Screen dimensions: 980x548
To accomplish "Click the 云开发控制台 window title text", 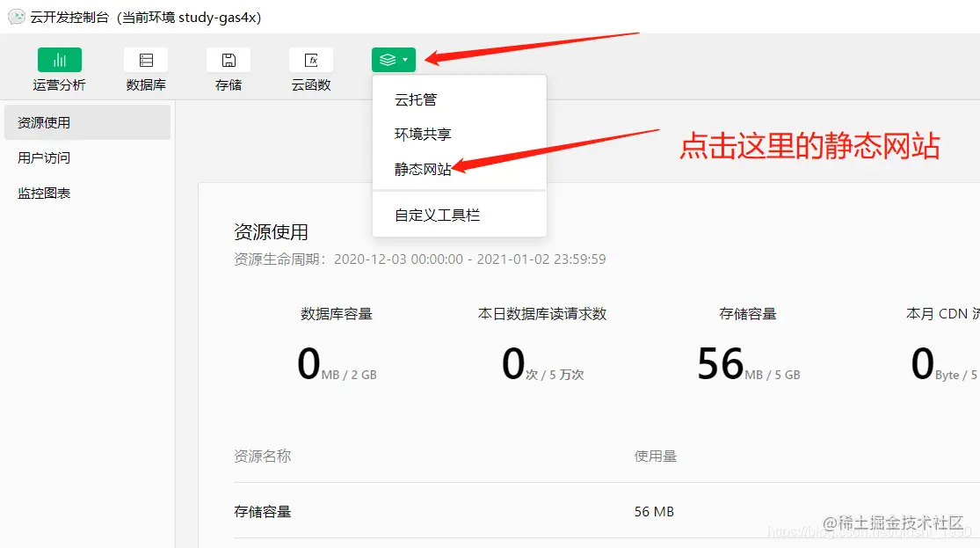I will tap(146, 18).
